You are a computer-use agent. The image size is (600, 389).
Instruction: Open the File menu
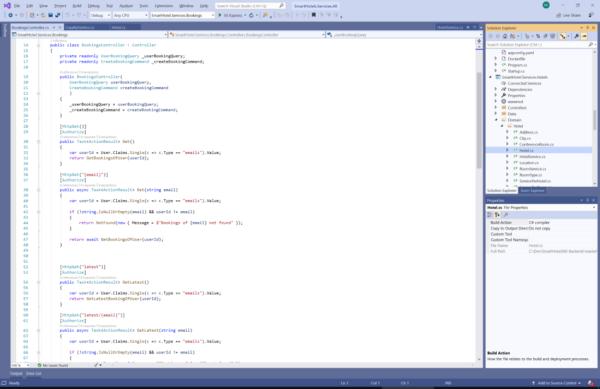[x=17, y=6]
